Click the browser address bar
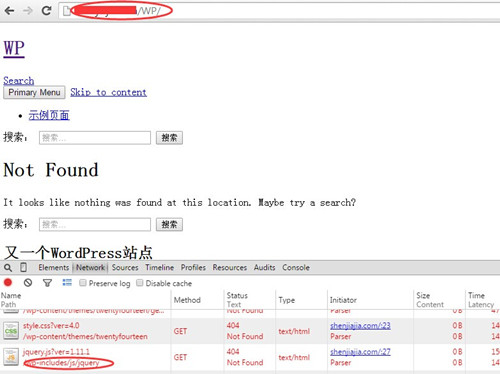The height and width of the screenshot is (374, 500). pyautogui.click(x=280, y=11)
